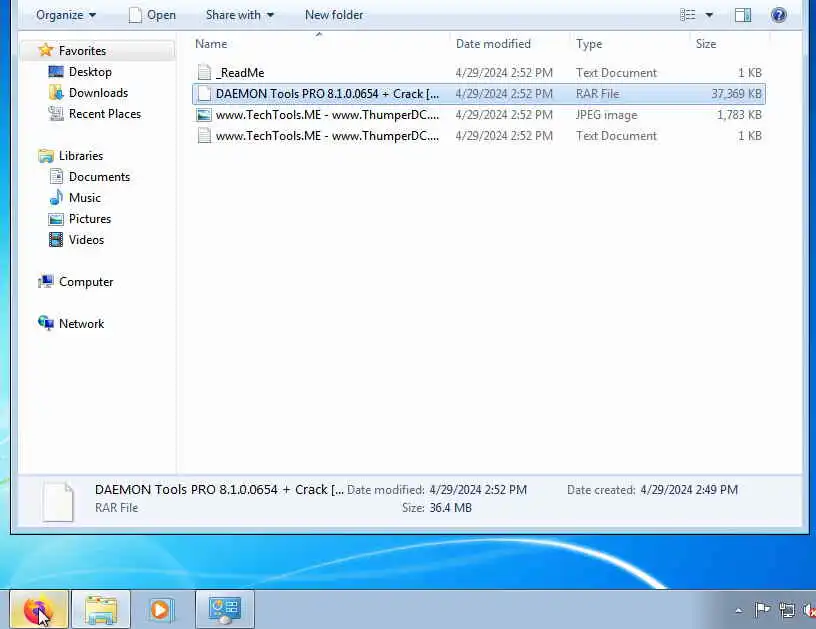Click the network tray icon
The width and height of the screenshot is (816, 629).
(786, 610)
